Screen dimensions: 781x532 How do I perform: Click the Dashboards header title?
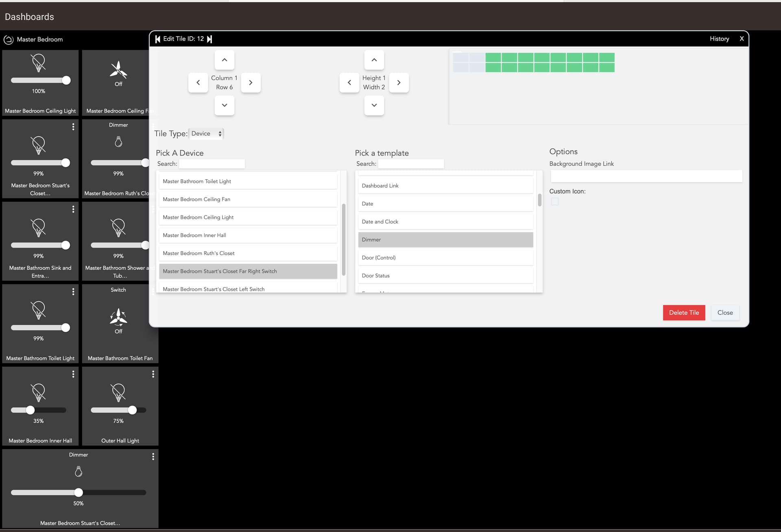pyautogui.click(x=29, y=17)
